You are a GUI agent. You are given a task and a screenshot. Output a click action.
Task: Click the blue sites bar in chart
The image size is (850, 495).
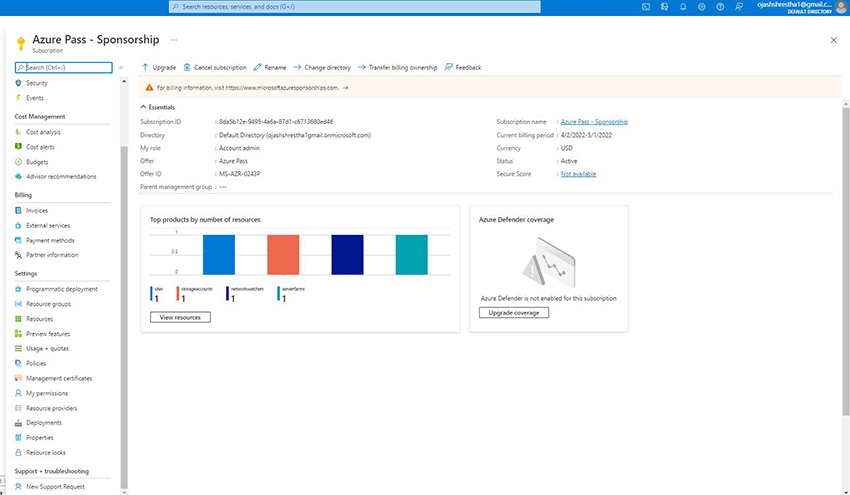coord(218,254)
